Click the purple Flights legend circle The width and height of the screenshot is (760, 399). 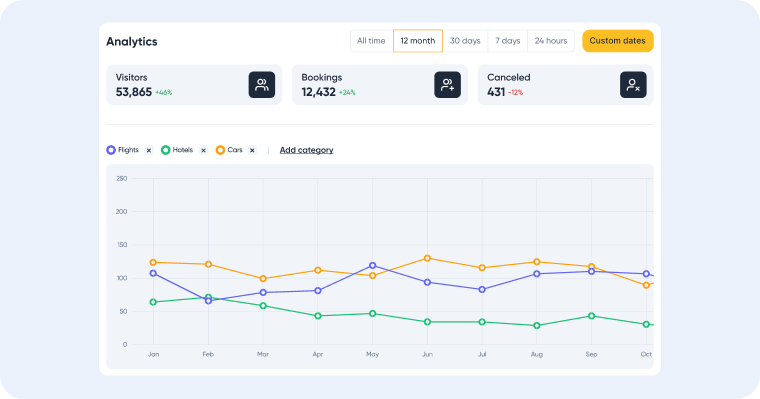tap(111, 150)
